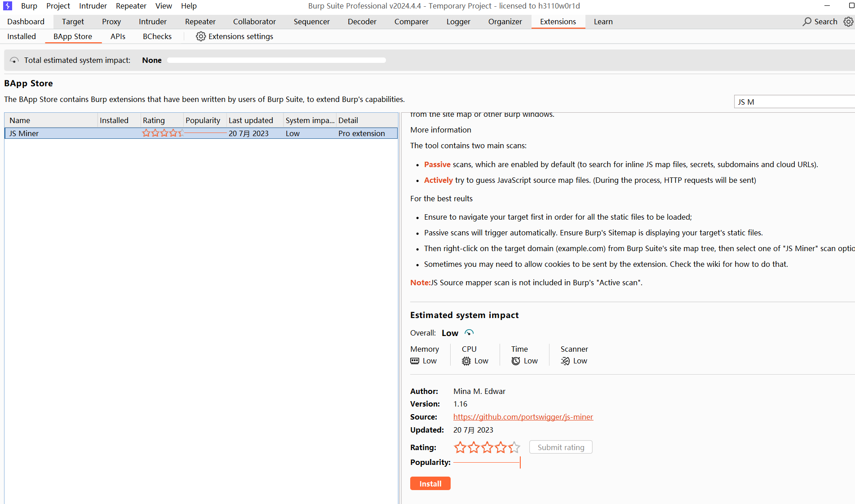Click the Time clock impact icon
This screenshot has height=504, width=855.
click(x=516, y=361)
